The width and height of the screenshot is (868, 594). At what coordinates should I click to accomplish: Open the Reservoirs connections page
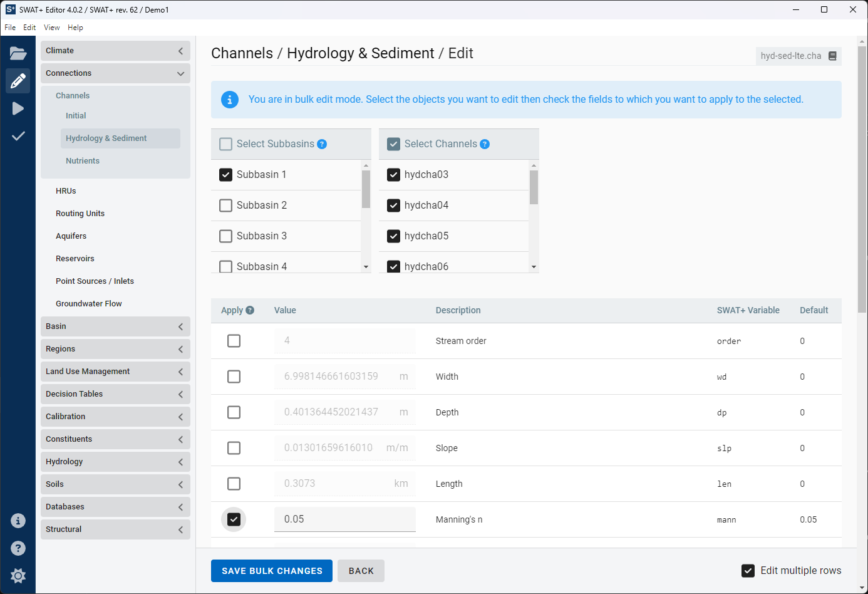tap(75, 259)
